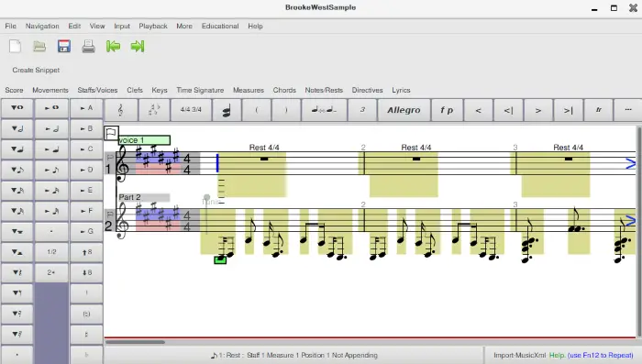Click the note name G button
Viewport: 642px width, 364px height.
click(86, 231)
